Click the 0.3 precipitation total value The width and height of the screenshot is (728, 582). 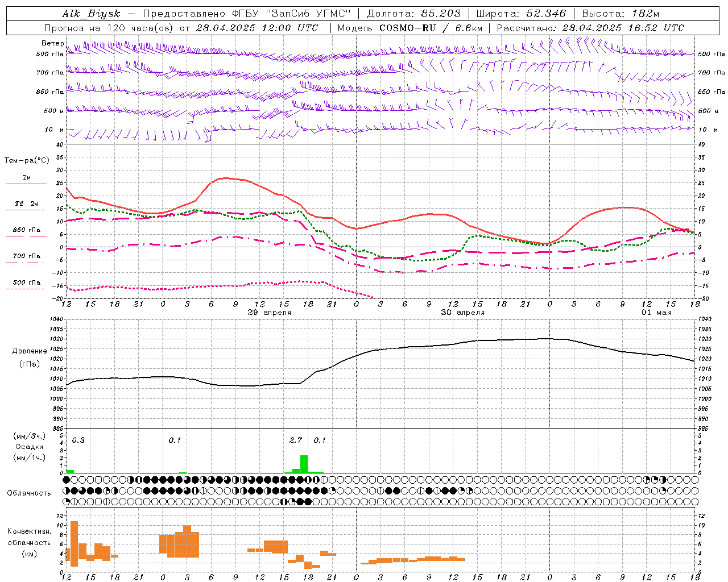[x=78, y=440]
